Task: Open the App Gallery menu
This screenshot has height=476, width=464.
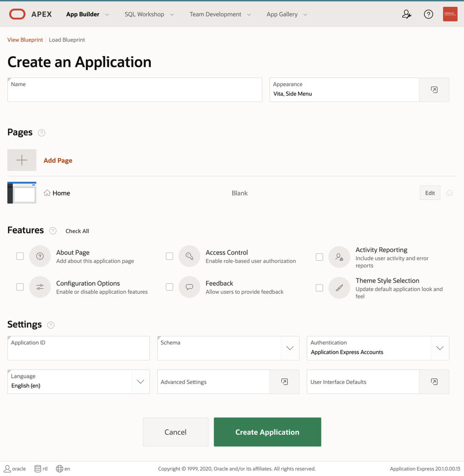Action: pyautogui.click(x=287, y=15)
